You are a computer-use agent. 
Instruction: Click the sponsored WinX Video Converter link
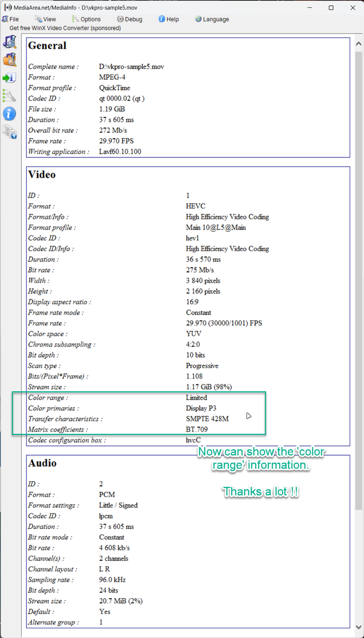pyautogui.click(x=65, y=28)
